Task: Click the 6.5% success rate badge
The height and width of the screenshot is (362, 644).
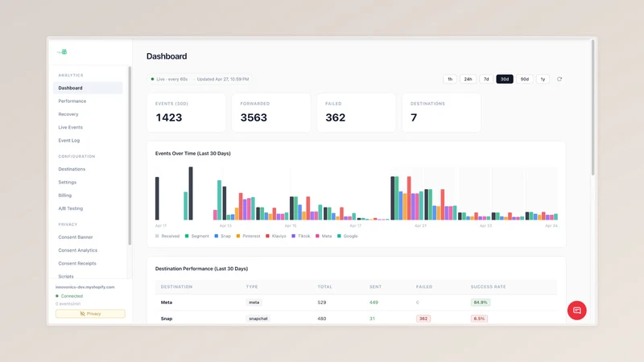Action: coord(479,319)
